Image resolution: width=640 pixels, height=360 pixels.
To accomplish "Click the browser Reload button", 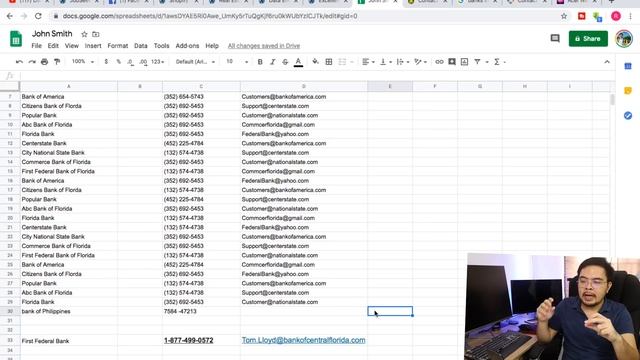I will tap(38, 16).
